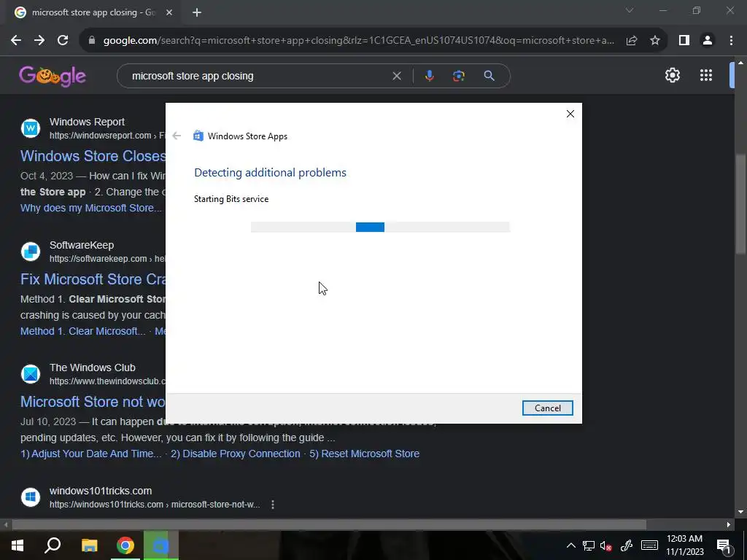Click the troubleshooter progress bar
Image resolution: width=747 pixels, height=560 pixels.
[x=380, y=227]
